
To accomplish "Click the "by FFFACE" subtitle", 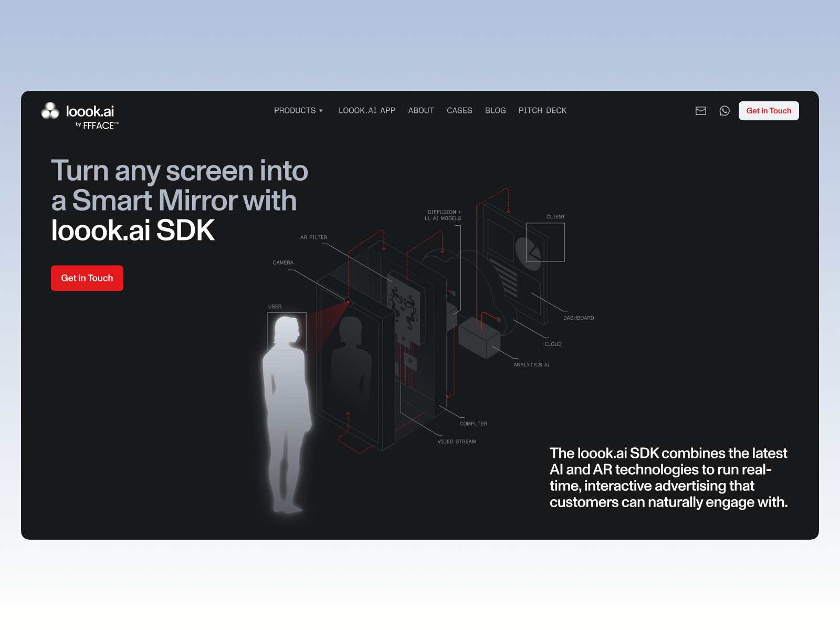I will [x=98, y=125].
